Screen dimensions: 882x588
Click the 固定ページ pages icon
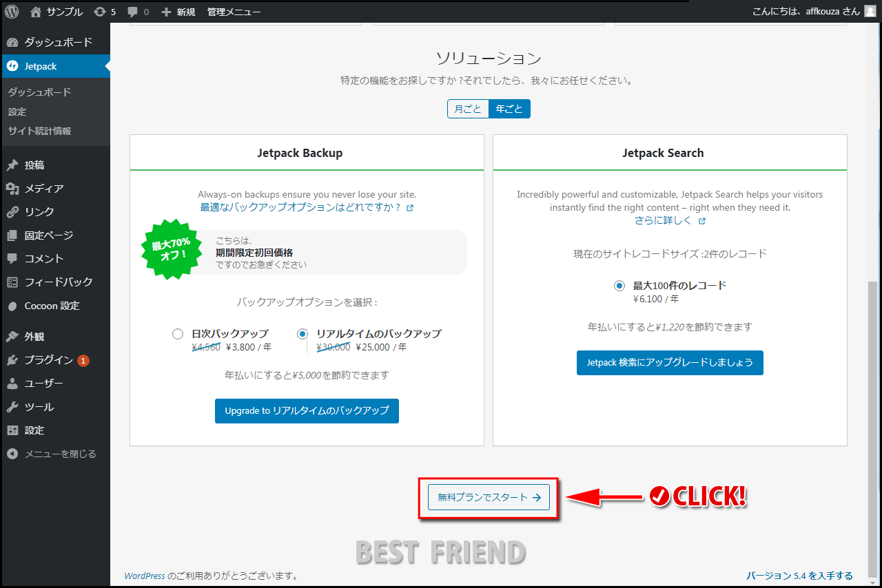pyautogui.click(x=12, y=235)
